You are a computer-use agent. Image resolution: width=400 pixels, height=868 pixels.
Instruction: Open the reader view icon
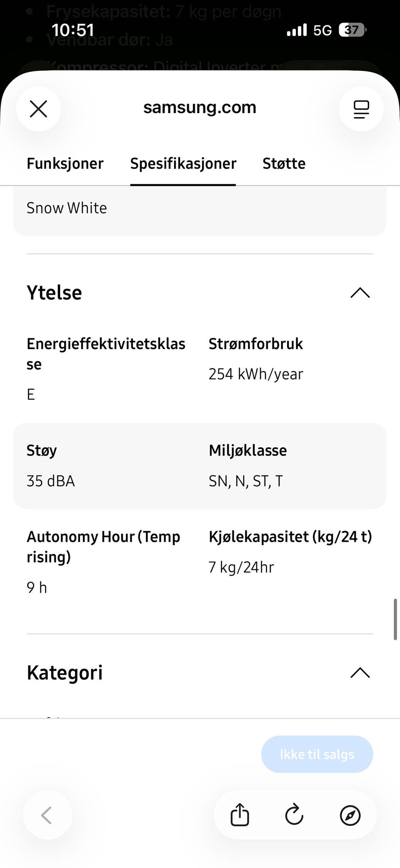(x=361, y=109)
